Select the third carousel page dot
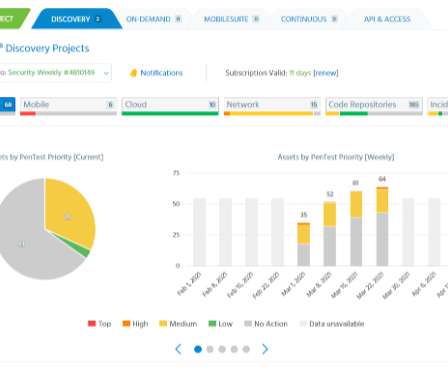The height and width of the screenshot is (374, 448). tap(222, 349)
